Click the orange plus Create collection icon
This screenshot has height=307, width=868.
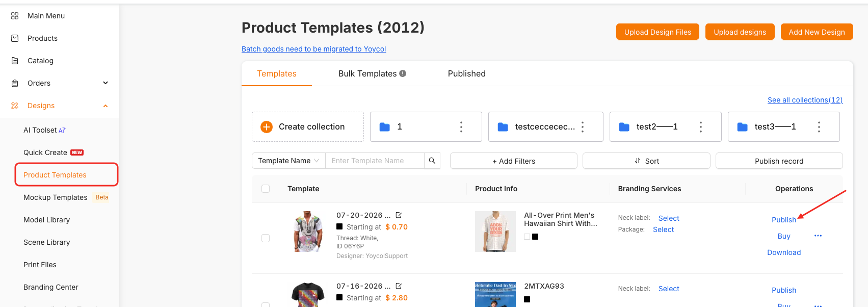coord(267,126)
